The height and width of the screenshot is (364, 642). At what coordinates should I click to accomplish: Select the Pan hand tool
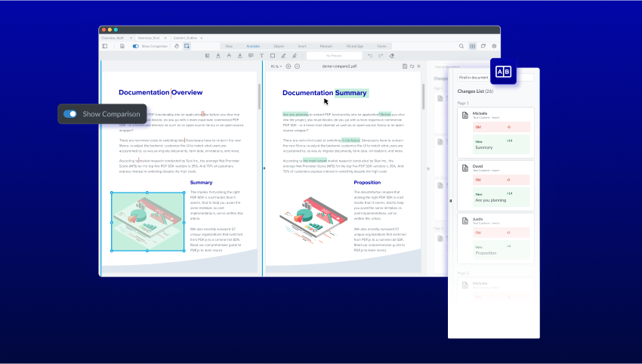coord(177,46)
